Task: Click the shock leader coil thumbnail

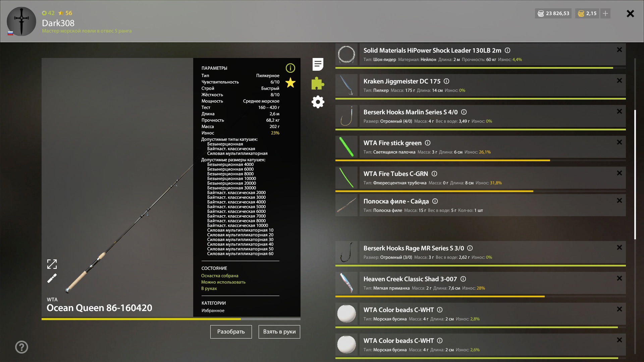Action: pyautogui.click(x=346, y=54)
